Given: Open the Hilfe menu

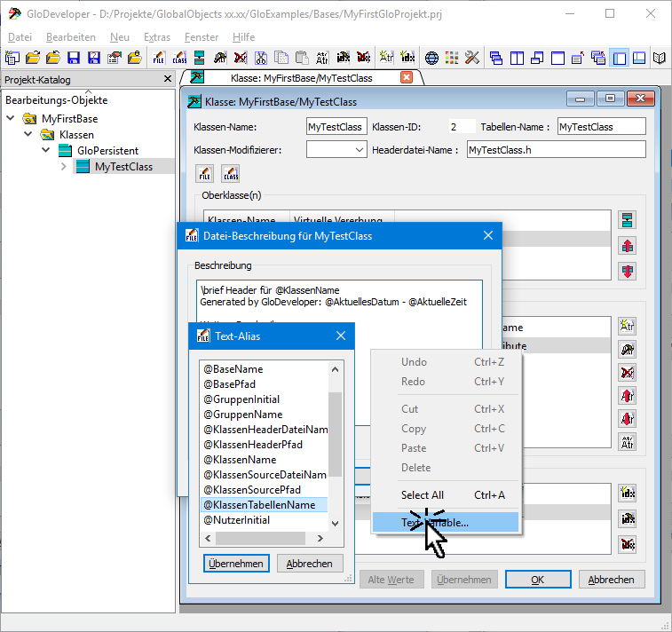Looking at the screenshot, I should click(x=243, y=37).
